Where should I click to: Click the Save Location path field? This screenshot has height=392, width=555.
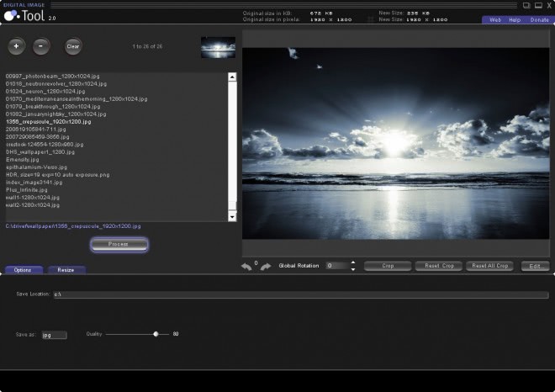[x=299, y=295]
